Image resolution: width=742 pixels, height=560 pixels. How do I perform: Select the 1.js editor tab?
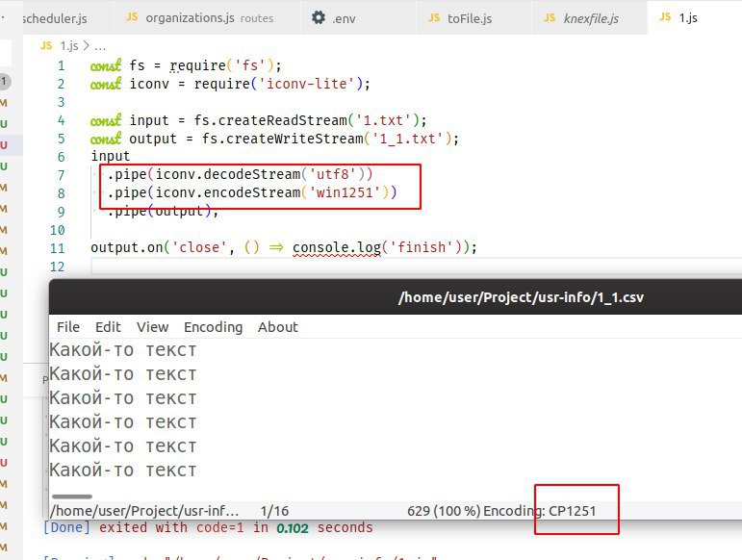(694, 18)
